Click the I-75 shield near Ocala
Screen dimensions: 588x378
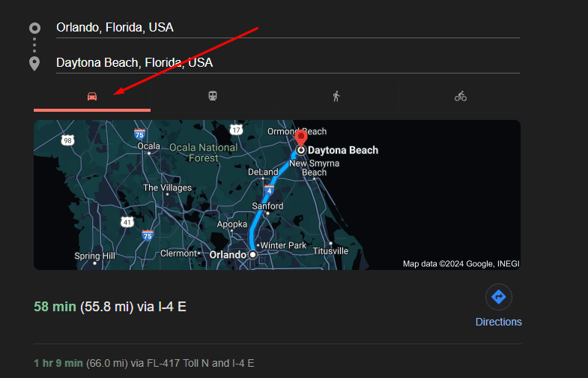(140, 133)
